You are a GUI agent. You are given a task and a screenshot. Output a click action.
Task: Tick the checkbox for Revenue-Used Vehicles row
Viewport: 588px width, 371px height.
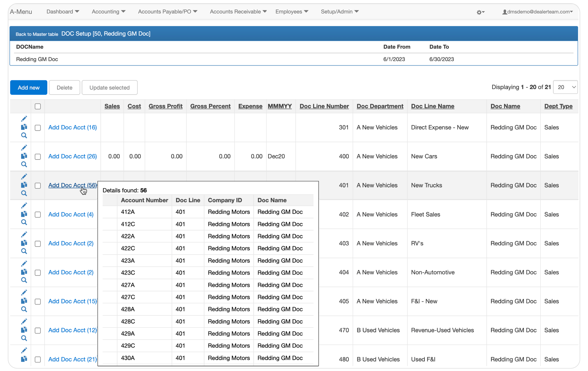(x=38, y=330)
